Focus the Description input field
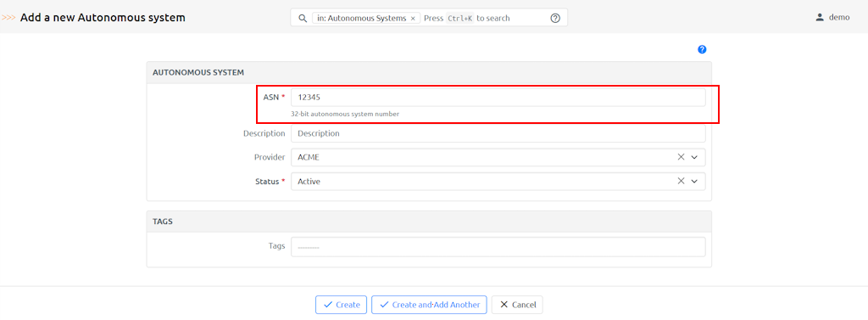 498,133
